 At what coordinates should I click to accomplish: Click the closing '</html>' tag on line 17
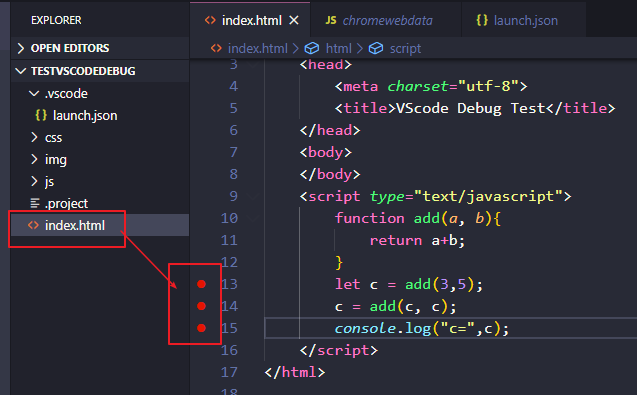(x=295, y=372)
